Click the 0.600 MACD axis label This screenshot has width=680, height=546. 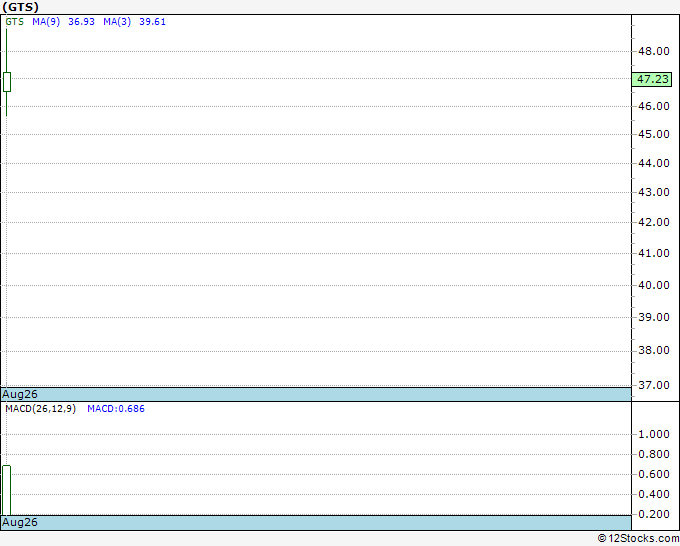pyautogui.click(x=654, y=474)
